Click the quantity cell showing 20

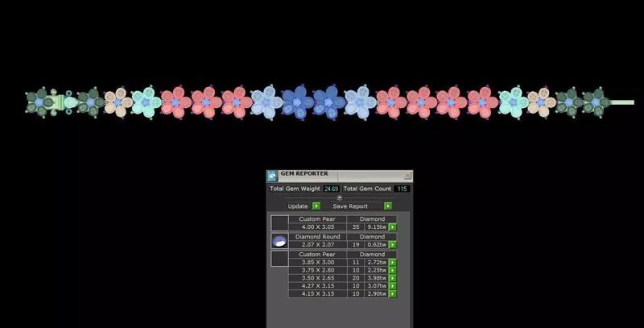tap(356, 278)
